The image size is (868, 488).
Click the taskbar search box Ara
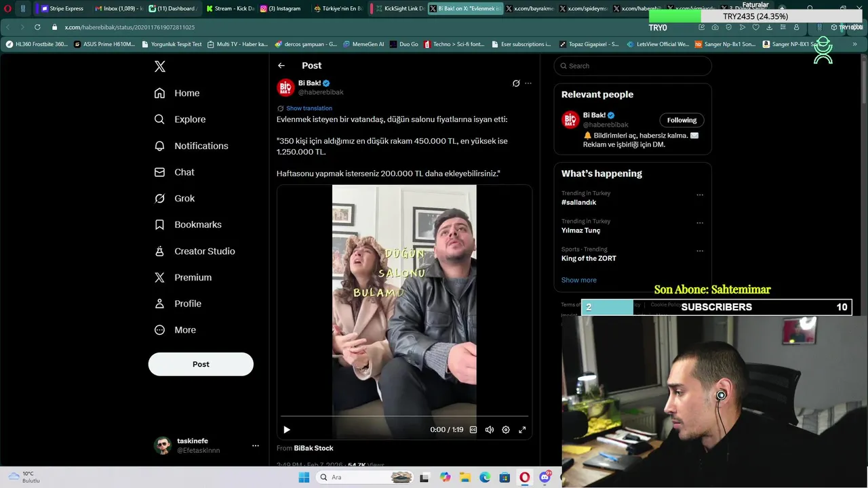click(365, 477)
